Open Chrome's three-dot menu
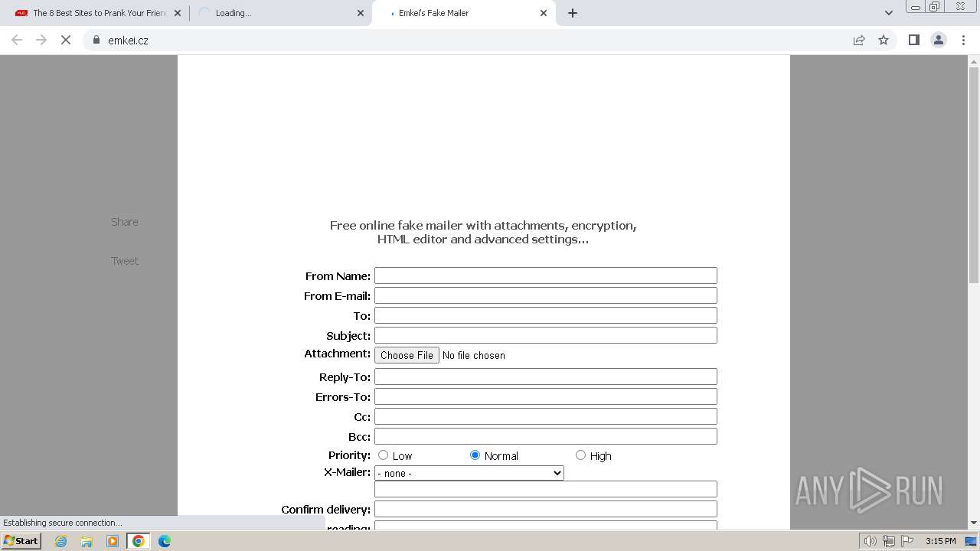The image size is (980, 551). tap(964, 40)
